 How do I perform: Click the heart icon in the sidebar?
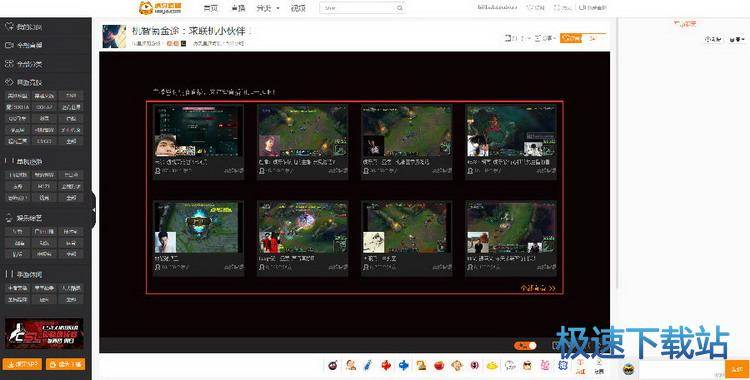(9, 26)
